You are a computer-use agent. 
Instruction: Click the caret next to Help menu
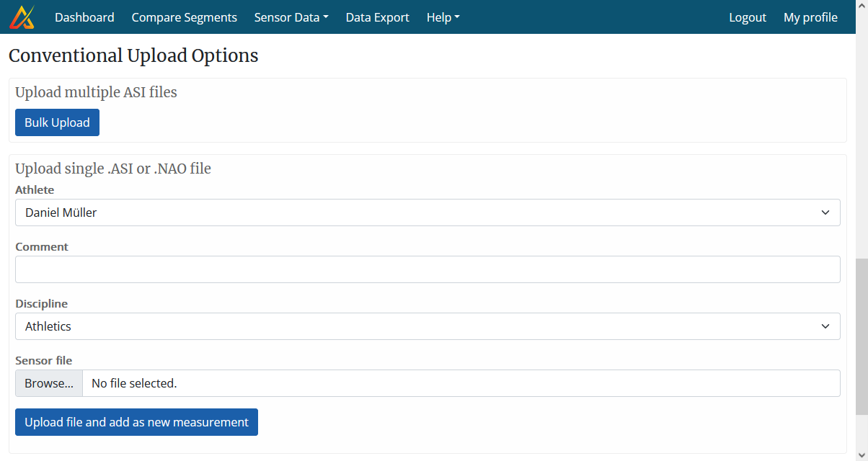[459, 17]
